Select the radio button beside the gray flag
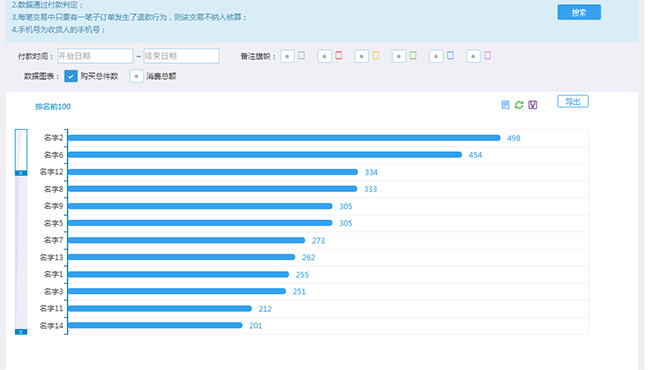Viewport: 650px width, 370px height. point(287,56)
